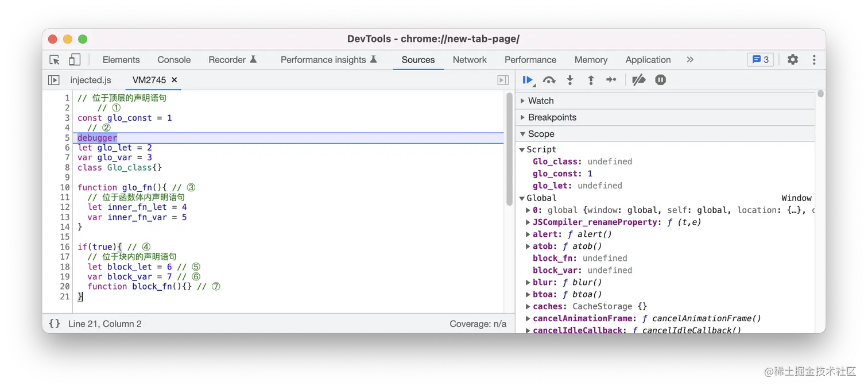Click the highlighted debugger statement

(97, 138)
